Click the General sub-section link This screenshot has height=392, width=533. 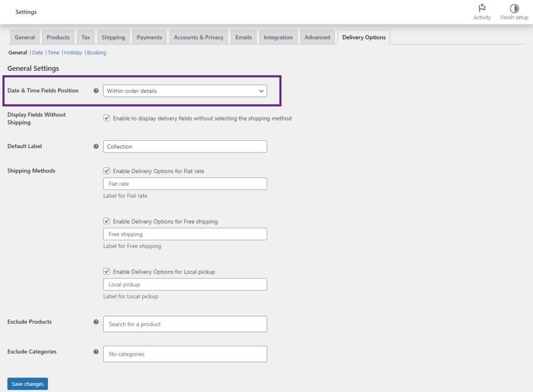click(x=18, y=53)
